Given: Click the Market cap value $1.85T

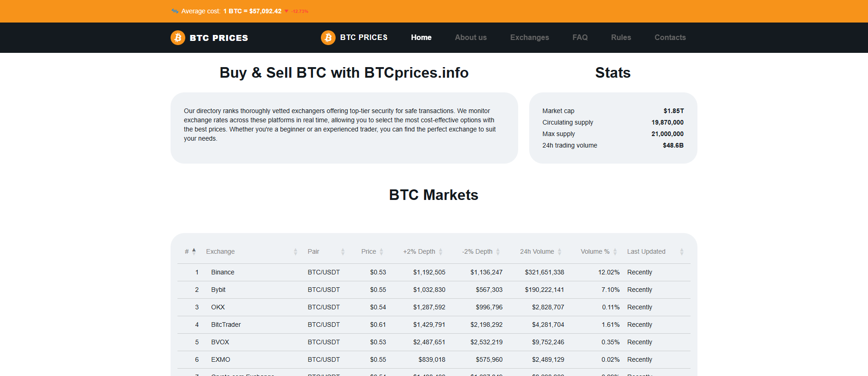Looking at the screenshot, I should point(674,111).
